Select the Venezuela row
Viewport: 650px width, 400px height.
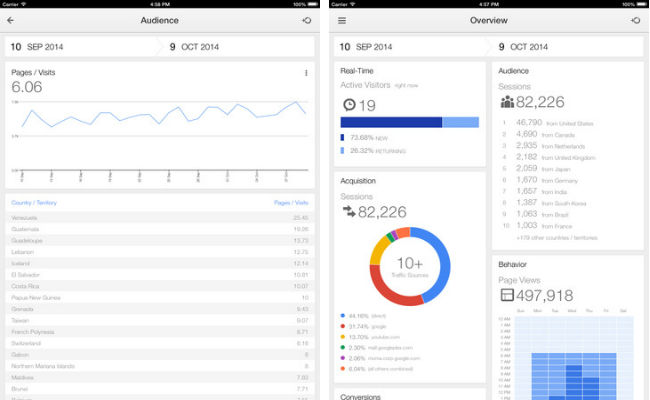[x=160, y=218]
